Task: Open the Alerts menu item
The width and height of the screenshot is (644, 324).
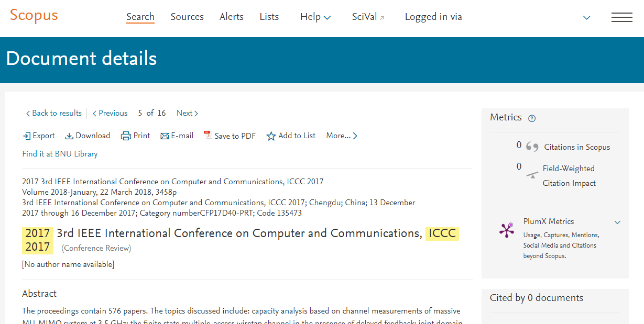Action: [232, 17]
